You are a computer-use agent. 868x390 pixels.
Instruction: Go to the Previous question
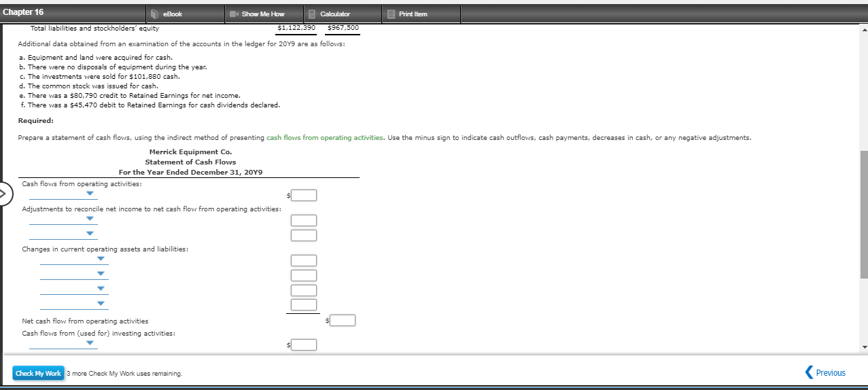click(826, 372)
